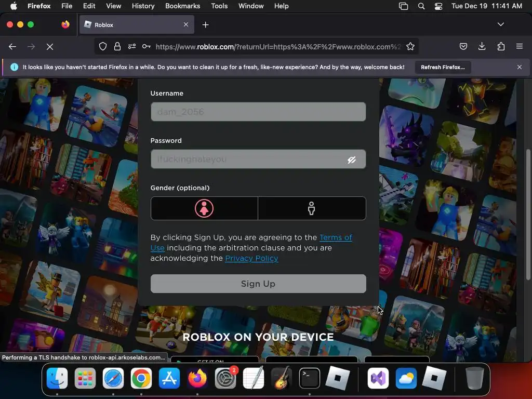Open Safari from the Dock

113,378
